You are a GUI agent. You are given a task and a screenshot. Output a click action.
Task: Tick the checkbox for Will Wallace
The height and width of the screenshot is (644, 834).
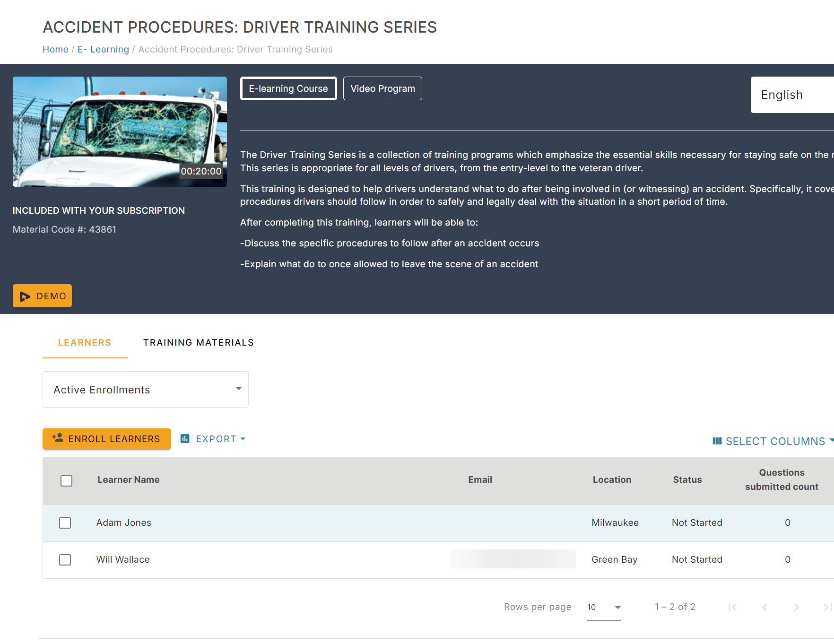click(x=65, y=560)
